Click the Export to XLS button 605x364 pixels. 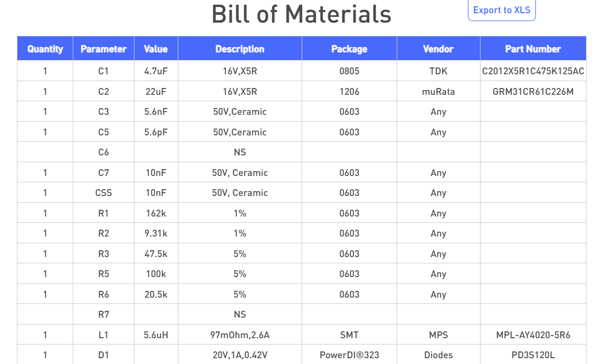click(502, 10)
